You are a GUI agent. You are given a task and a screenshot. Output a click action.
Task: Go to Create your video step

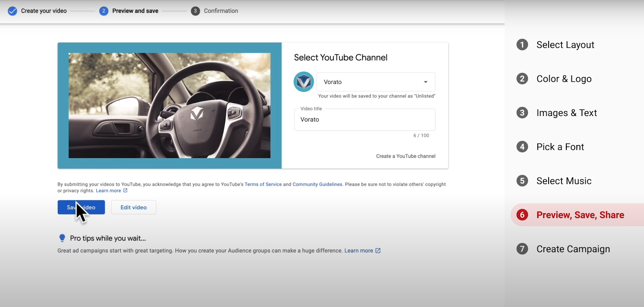point(43,11)
